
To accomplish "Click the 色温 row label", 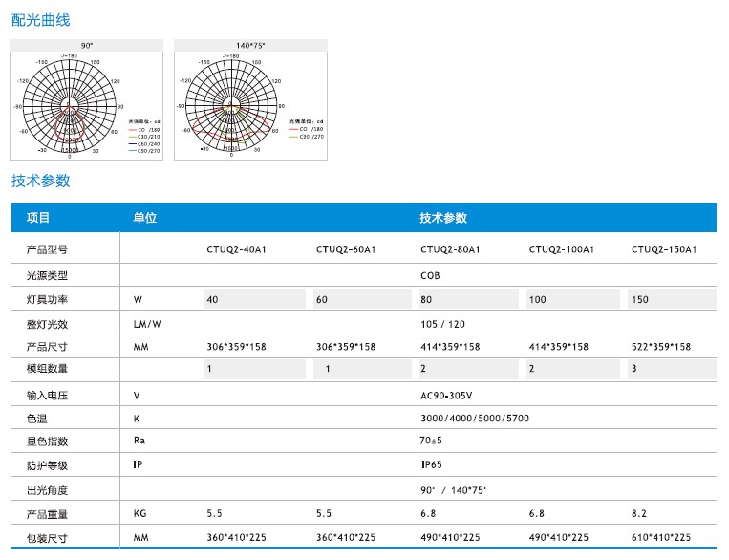I will (x=36, y=419).
